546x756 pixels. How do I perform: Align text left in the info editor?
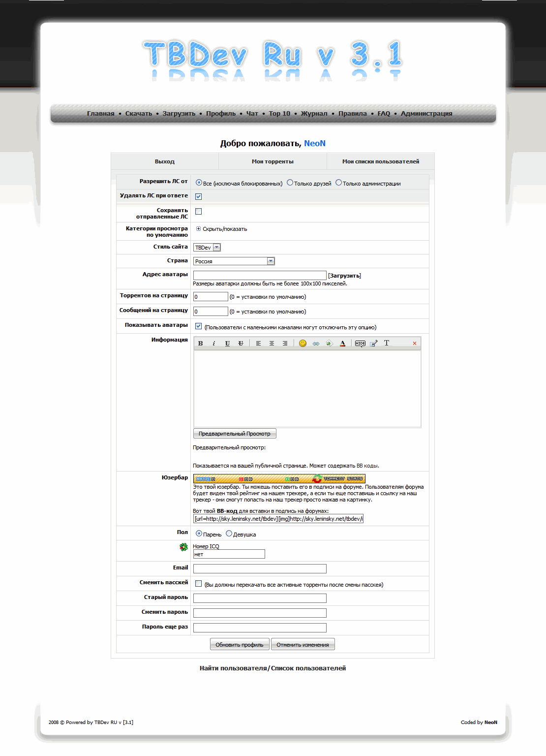258,343
